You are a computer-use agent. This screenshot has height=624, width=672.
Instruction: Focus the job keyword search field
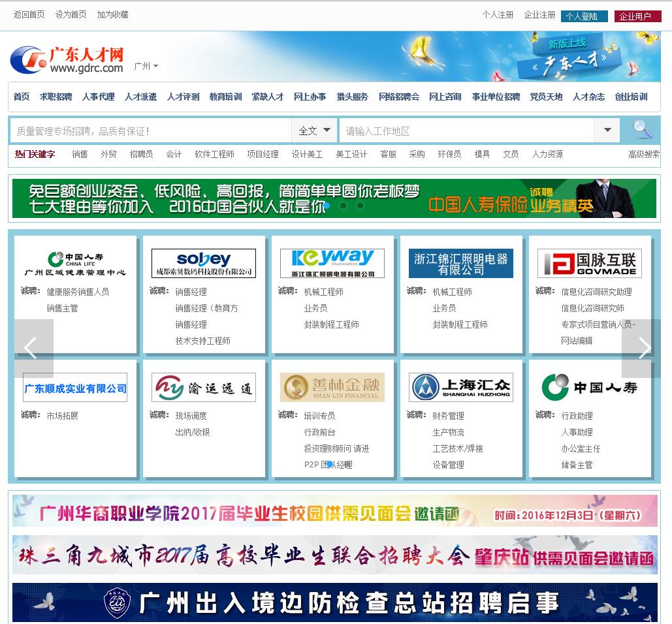click(151, 131)
